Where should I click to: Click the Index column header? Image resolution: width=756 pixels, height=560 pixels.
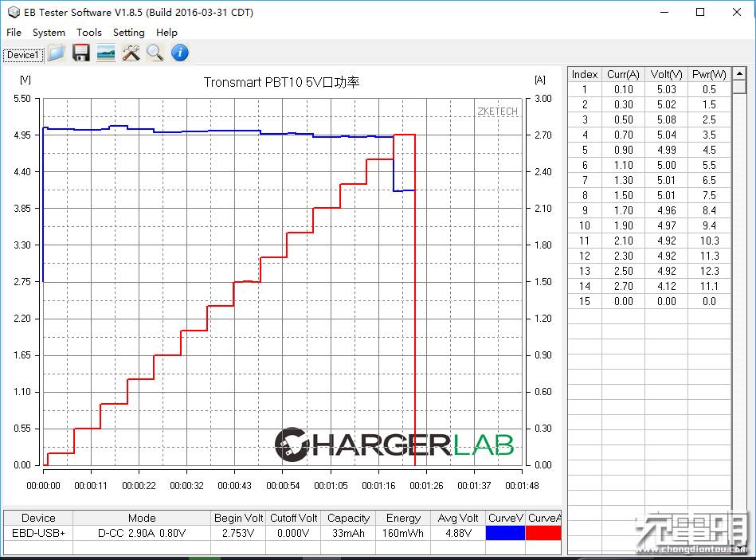pyautogui.click(x=585, y=74)
